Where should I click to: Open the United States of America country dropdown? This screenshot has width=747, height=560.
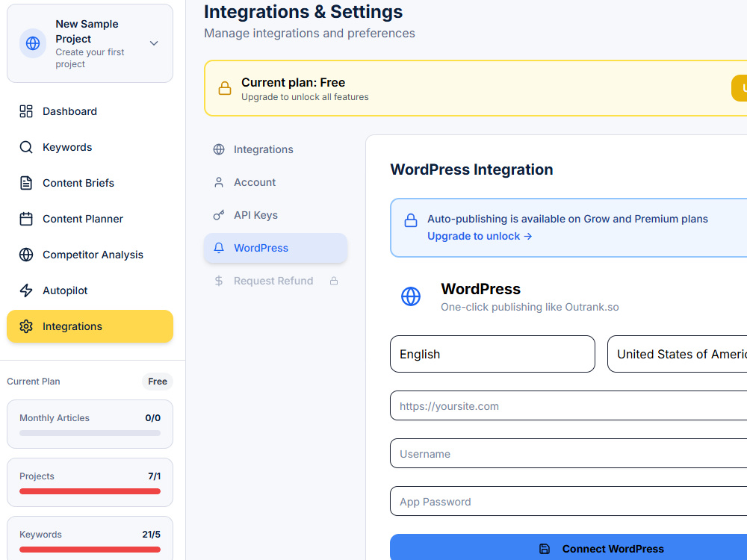click(x=677, y=354)
